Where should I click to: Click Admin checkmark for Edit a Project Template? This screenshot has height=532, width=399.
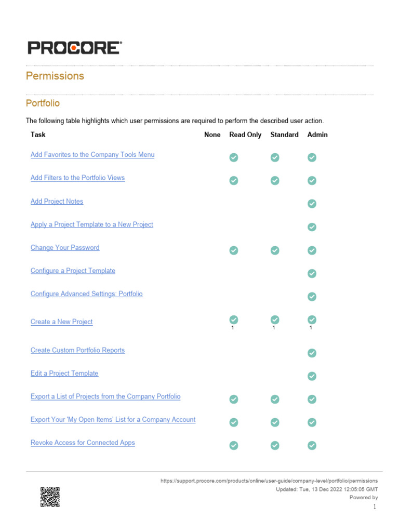[312, 376]
